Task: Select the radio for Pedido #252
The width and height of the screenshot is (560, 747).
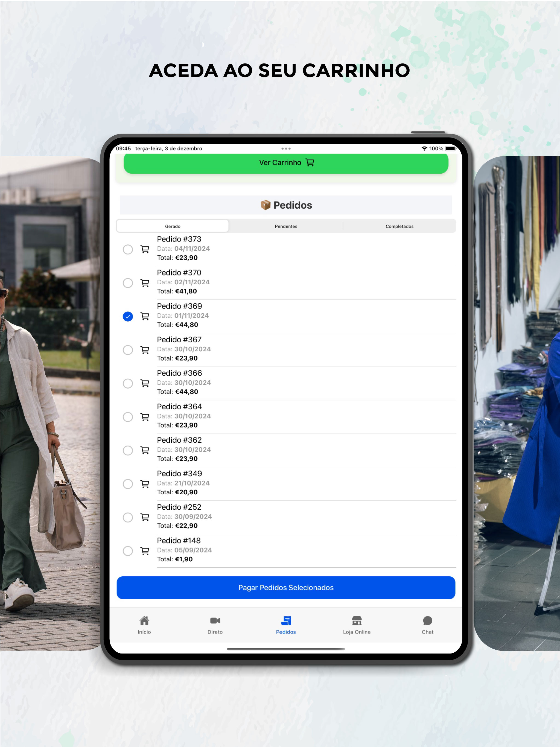Action: [x=128, y=517]
